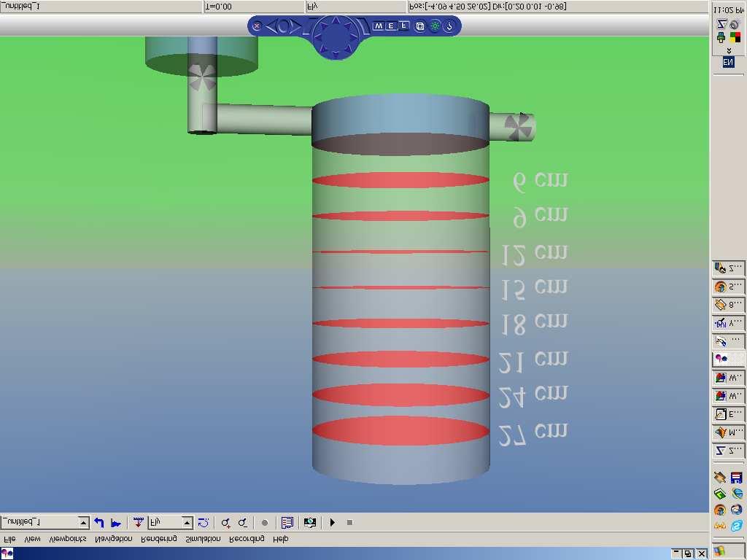Open the Simulation menu
747x560 pixels.
click(203, 539)
